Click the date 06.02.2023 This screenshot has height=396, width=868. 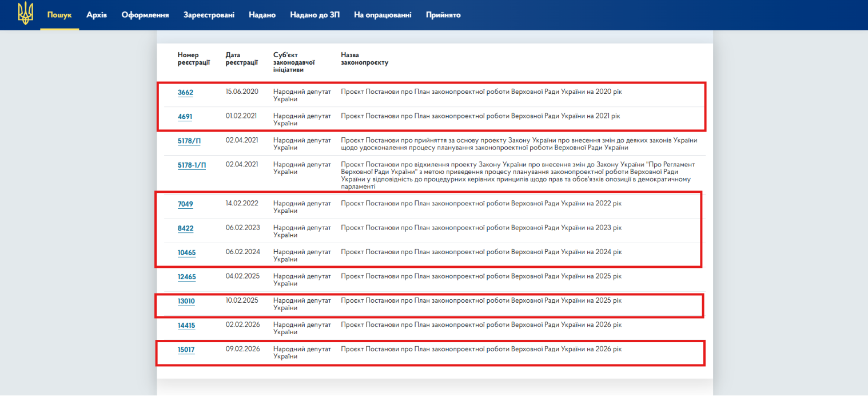(243, 227)
